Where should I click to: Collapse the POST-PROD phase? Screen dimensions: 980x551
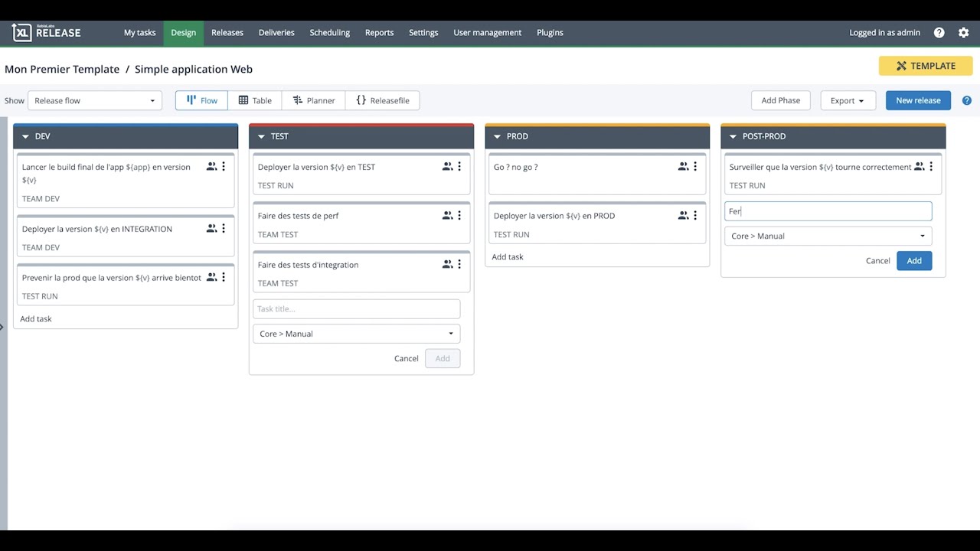(733, 136)
